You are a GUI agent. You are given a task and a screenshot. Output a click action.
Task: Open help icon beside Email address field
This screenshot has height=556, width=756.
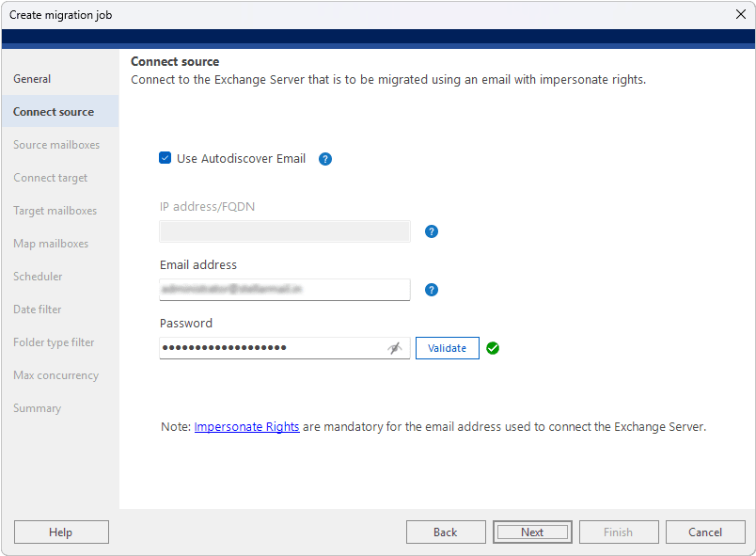click(431, 290)
